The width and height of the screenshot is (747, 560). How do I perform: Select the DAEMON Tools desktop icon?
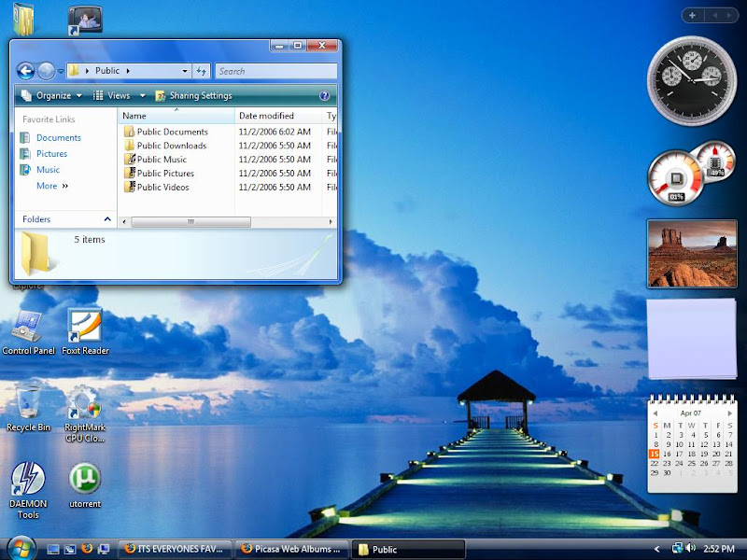click(x=28, y=481)
